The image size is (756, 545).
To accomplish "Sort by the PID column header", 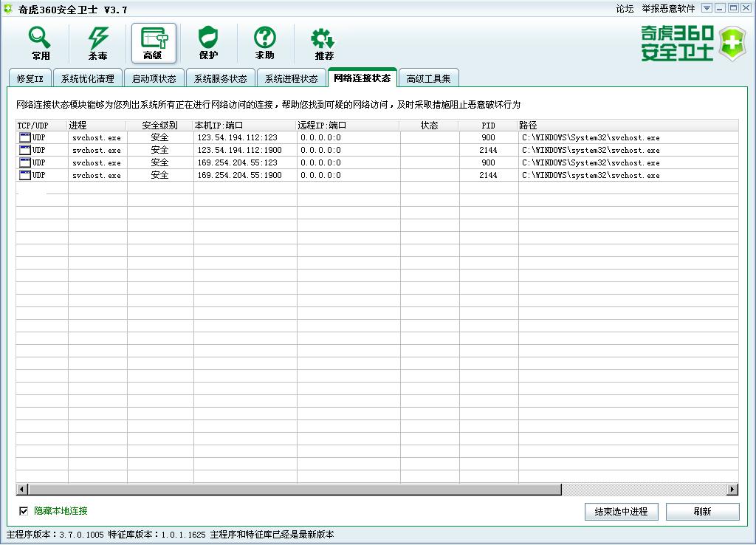I will pyautogui.click(x=489, y=126).
